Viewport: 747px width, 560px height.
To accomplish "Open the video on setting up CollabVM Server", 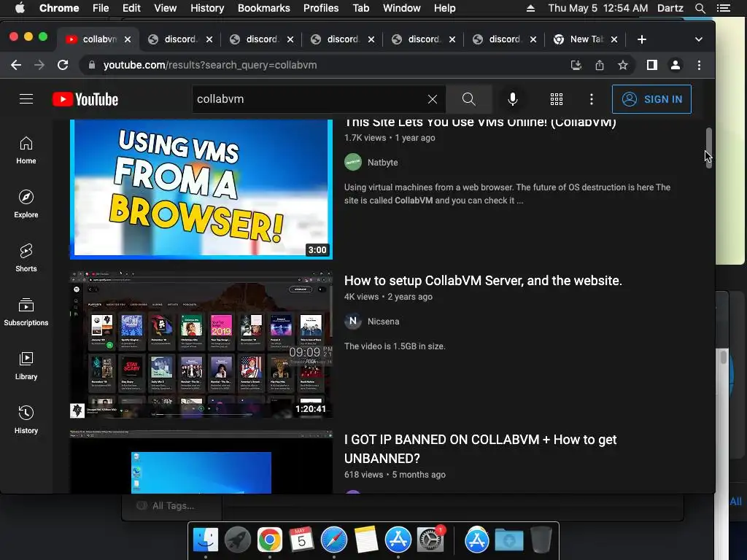I will tap(483, 281).
